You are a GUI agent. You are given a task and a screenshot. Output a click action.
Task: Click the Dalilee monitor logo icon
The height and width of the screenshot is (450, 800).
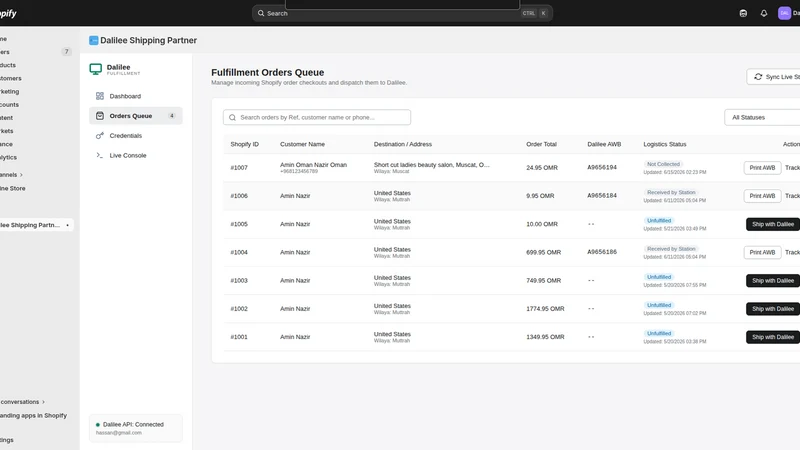pyautogui.click(x=95, y=69)
